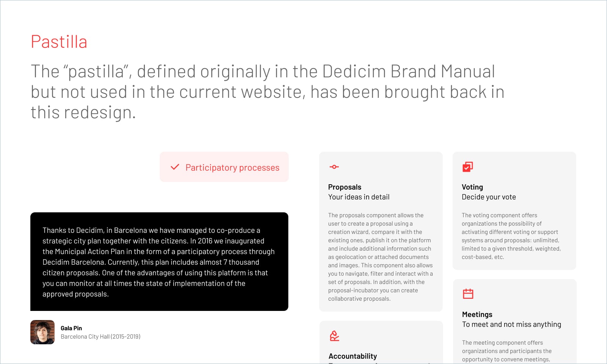Open Gala Pin's avatar photo
607x364 pixels.
(x=42, y=332)
